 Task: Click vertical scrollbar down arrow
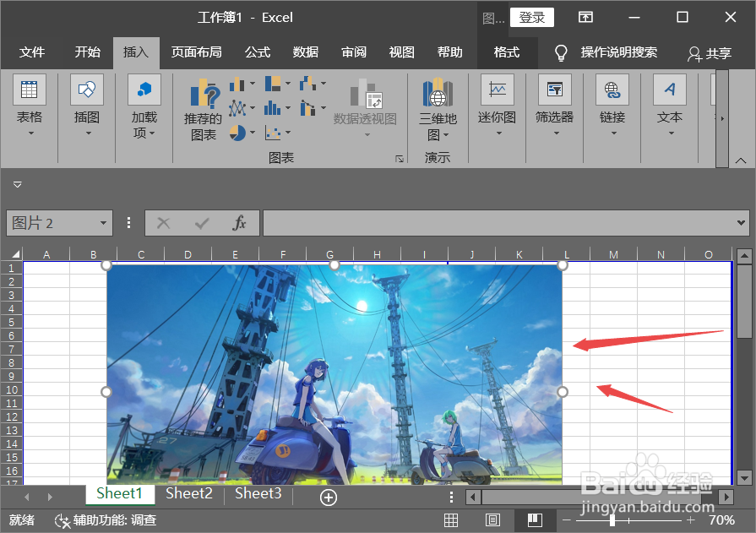[744, 477]
